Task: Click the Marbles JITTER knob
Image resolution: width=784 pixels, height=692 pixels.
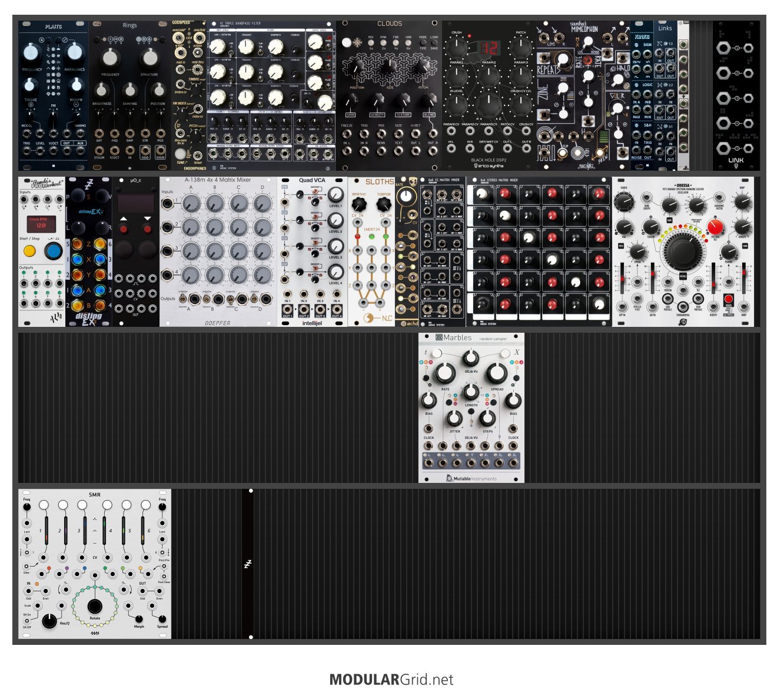Action: tap(454, 418)
